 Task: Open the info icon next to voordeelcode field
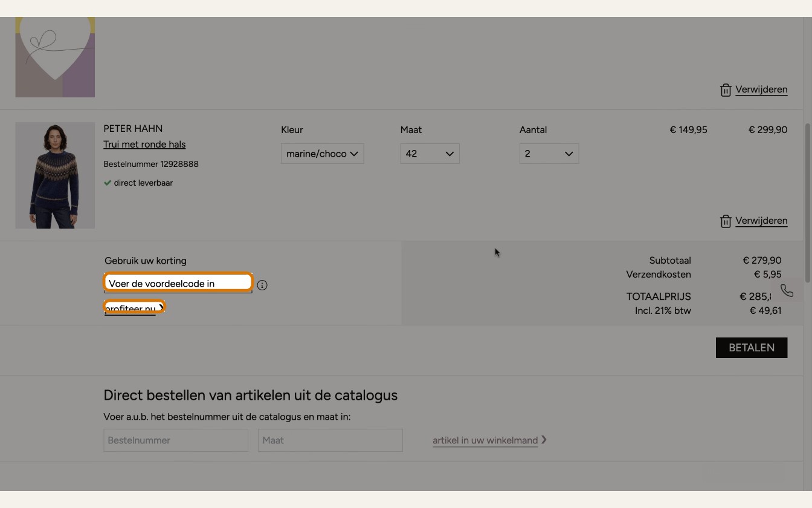click(262, 285)
